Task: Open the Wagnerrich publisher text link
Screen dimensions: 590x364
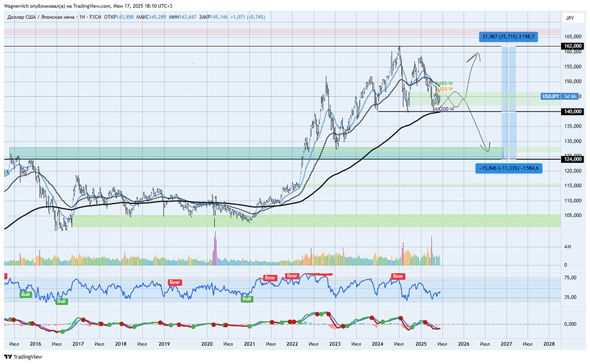Action: point(21,5)
